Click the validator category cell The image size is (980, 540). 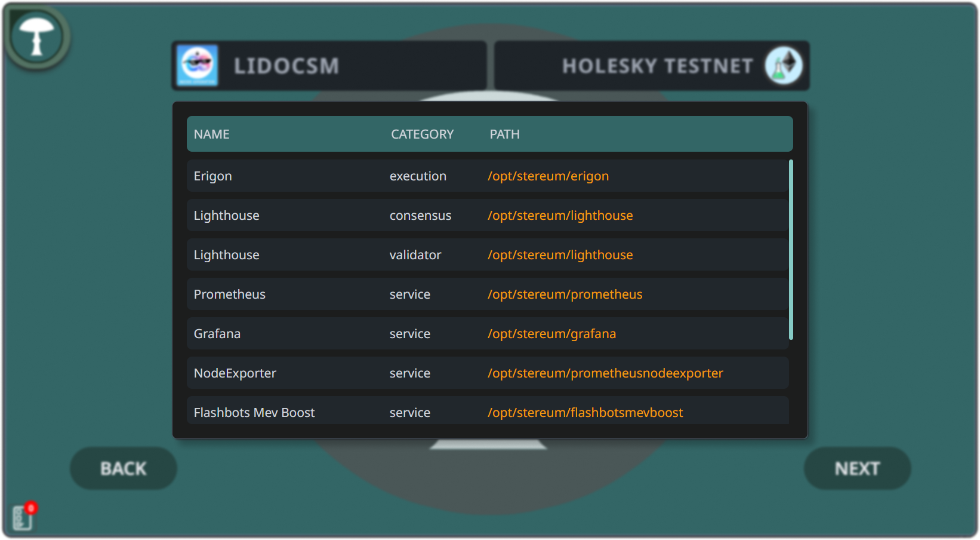[x=415, y=255]
